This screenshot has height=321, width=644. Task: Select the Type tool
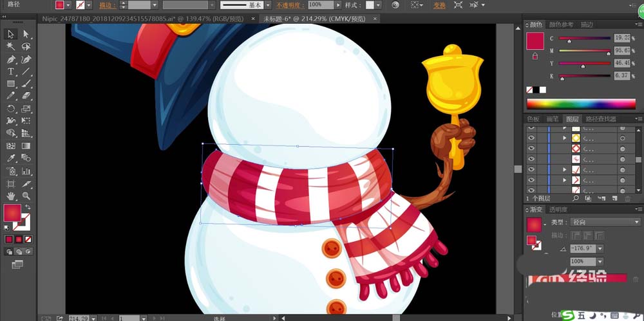point(11,71)
